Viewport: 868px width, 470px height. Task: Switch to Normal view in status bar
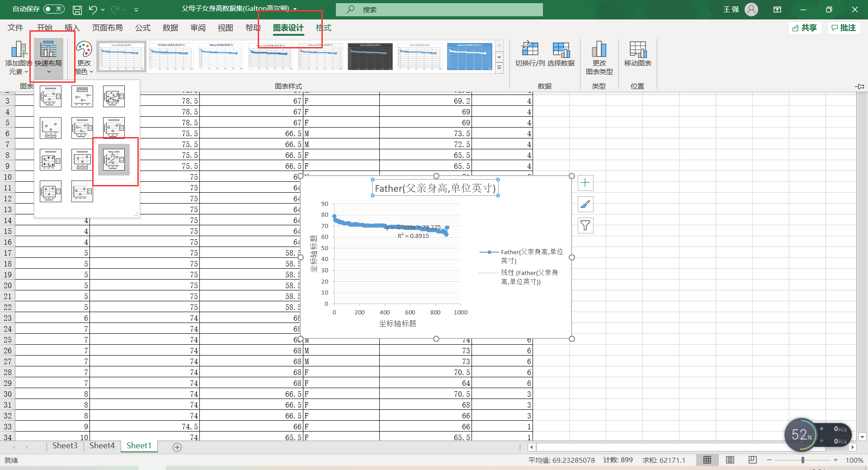(x=708, y=460)
